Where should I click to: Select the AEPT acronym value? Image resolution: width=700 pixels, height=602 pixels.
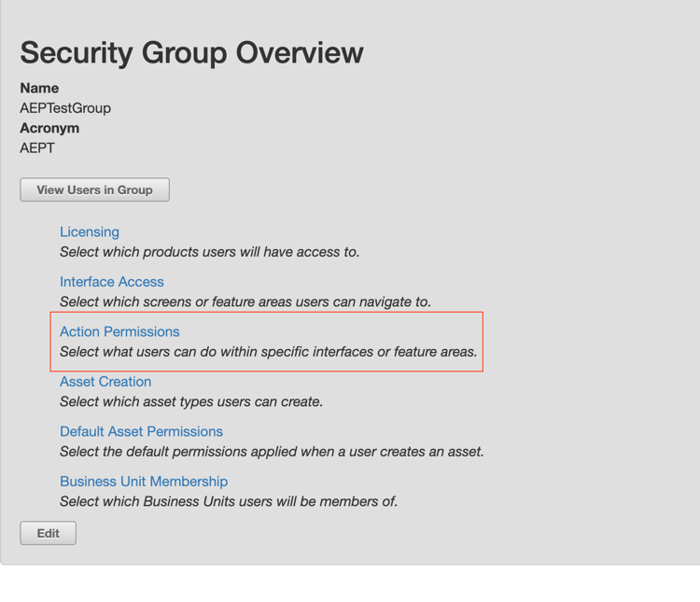coord(37,147)
